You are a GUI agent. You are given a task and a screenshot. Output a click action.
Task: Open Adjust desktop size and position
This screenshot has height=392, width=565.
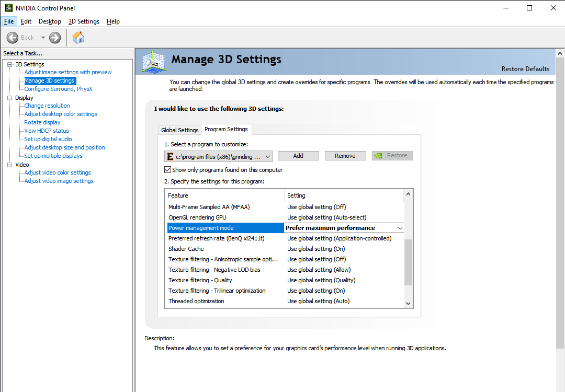tap(64, 147)
